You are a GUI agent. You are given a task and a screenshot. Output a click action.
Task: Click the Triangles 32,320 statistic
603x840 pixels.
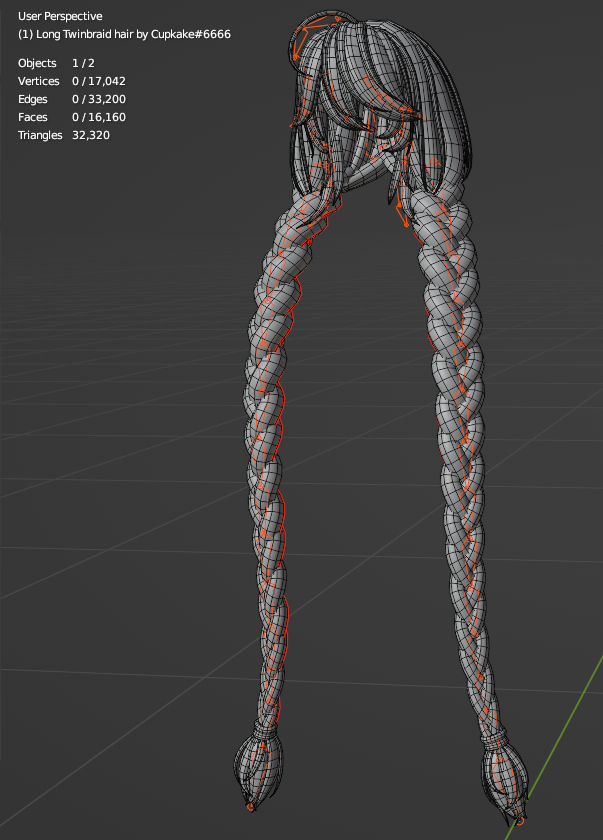(x=64, y=135)
